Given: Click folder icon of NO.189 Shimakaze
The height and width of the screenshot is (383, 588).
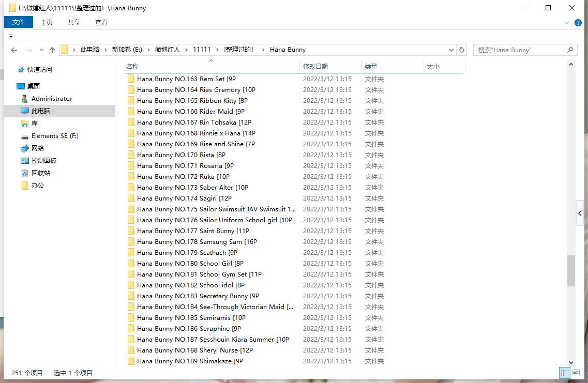Looking at the screenshot, I should point(131,361).
